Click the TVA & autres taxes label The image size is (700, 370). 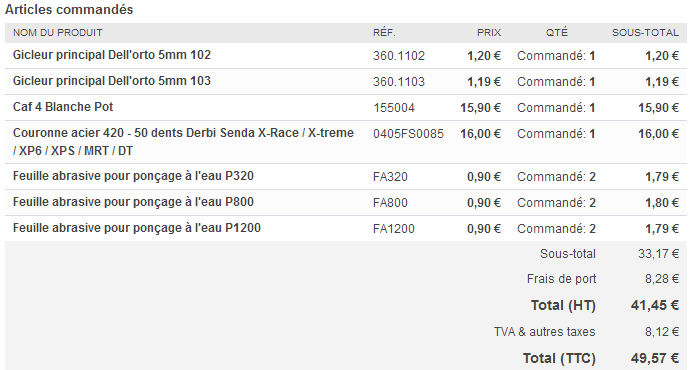tap(544, 332)
